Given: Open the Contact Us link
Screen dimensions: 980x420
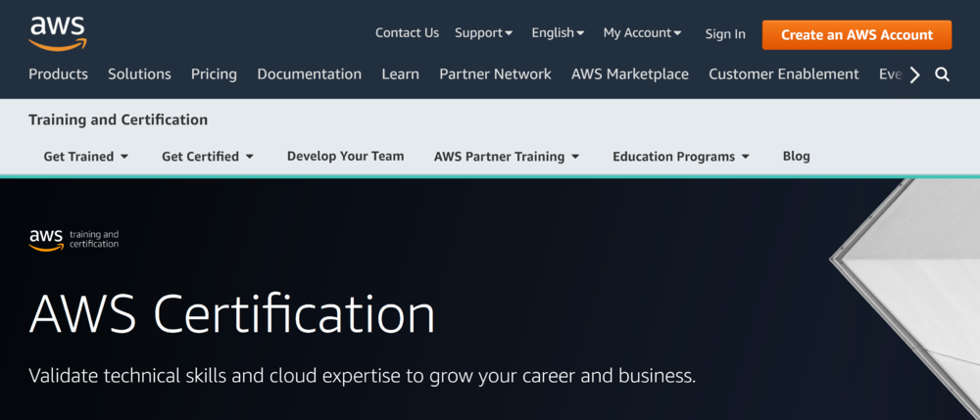Looking at the screenshot, I should tap(407, 32).
